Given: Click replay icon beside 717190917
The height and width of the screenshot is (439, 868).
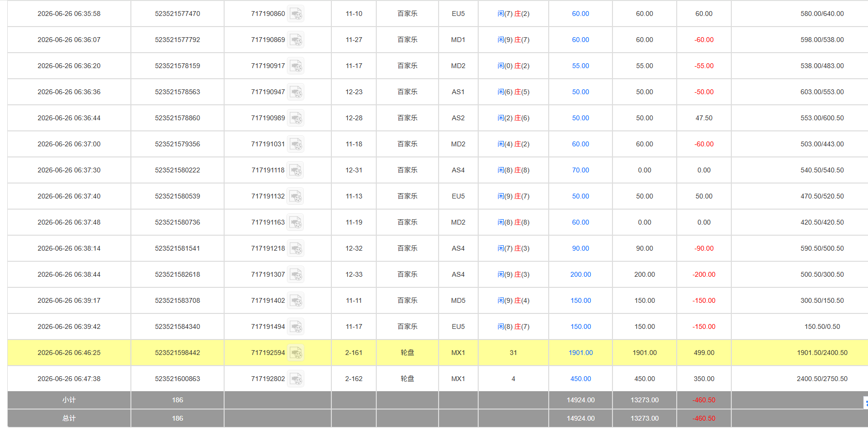Looking at the screenshot, I should (x=296, y=66).
